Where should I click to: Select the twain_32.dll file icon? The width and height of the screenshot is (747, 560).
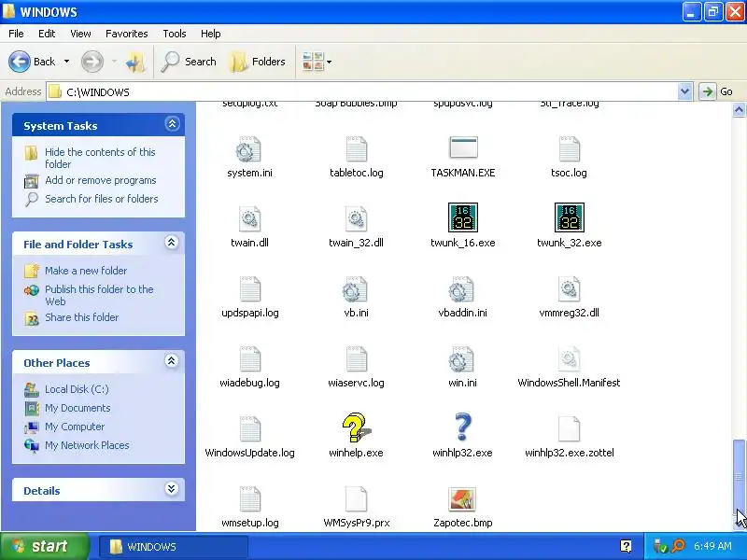point(356,219)
